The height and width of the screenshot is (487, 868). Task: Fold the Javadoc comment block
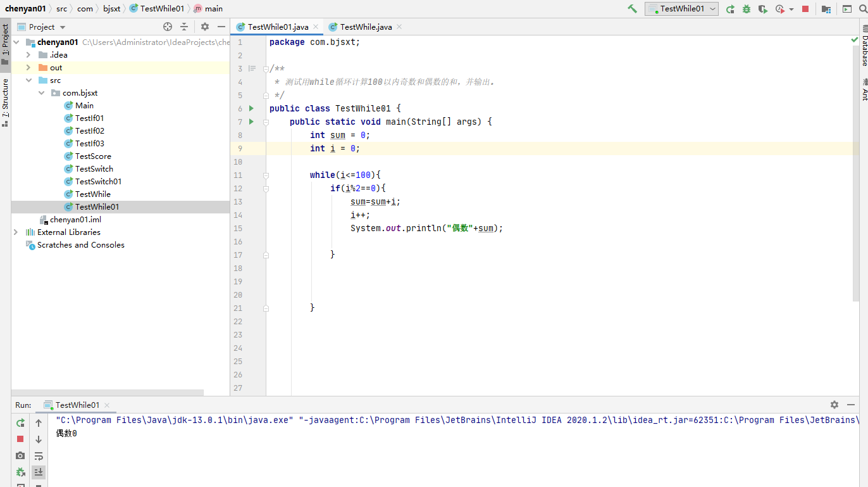(x=266, y=68)
